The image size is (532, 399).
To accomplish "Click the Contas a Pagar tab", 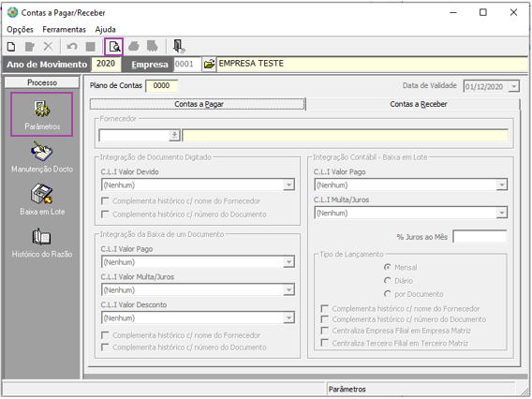I will point(198,104).
